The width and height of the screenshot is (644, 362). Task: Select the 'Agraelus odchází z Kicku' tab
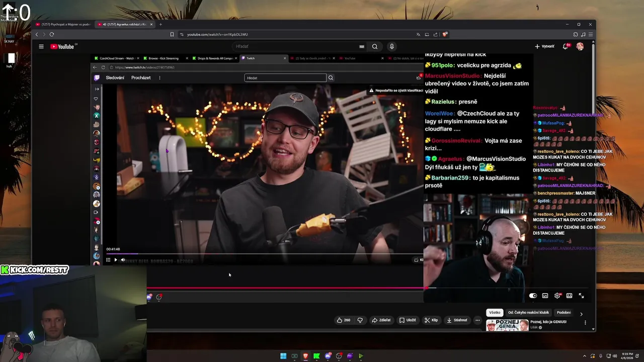click(125, 24)
